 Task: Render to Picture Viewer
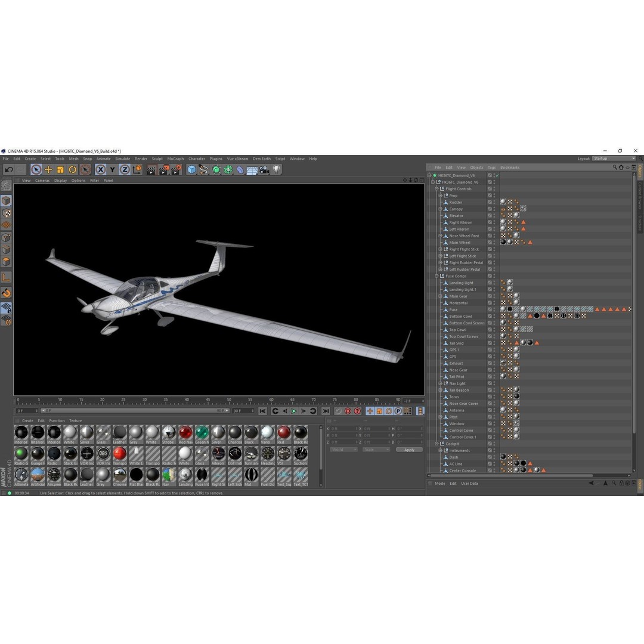pyautogui.click(x=164, y=169)
